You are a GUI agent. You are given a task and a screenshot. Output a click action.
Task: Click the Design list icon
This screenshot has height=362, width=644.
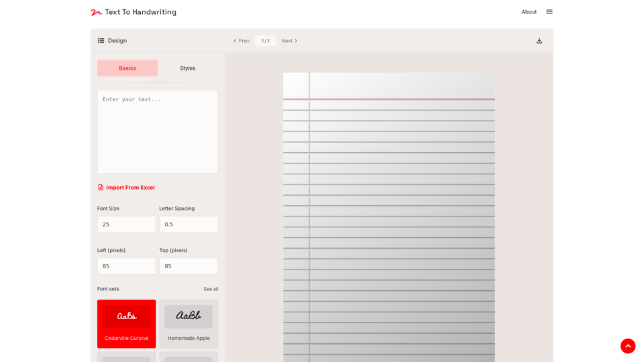pyautogui.click(x=101, y=41)
